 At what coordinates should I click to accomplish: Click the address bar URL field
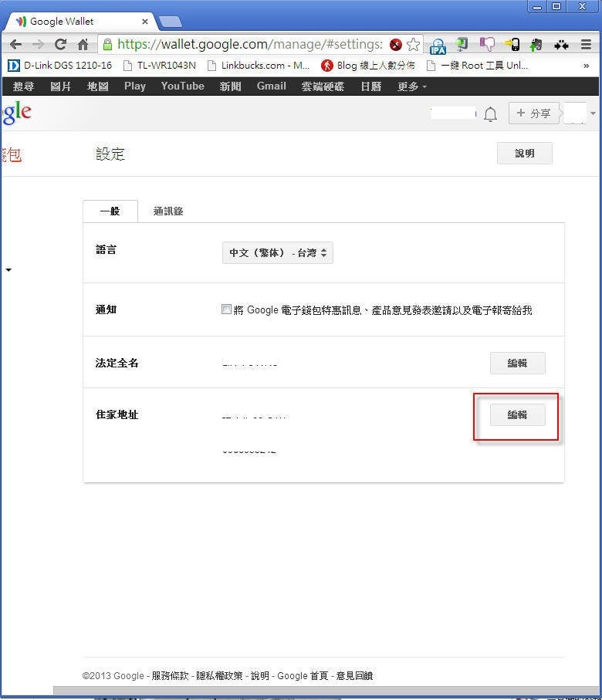(x=247, y=45)
